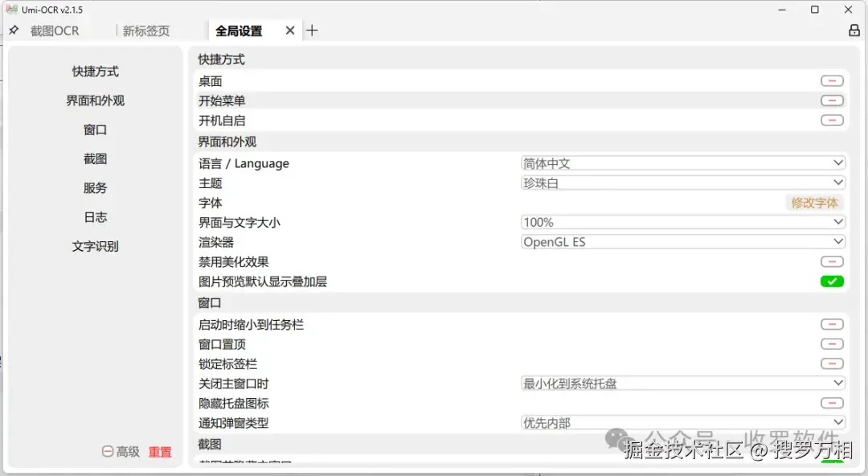Enable the 锁定标签栏 toggle
868x476 pixels.
click(x=832, y=363)
